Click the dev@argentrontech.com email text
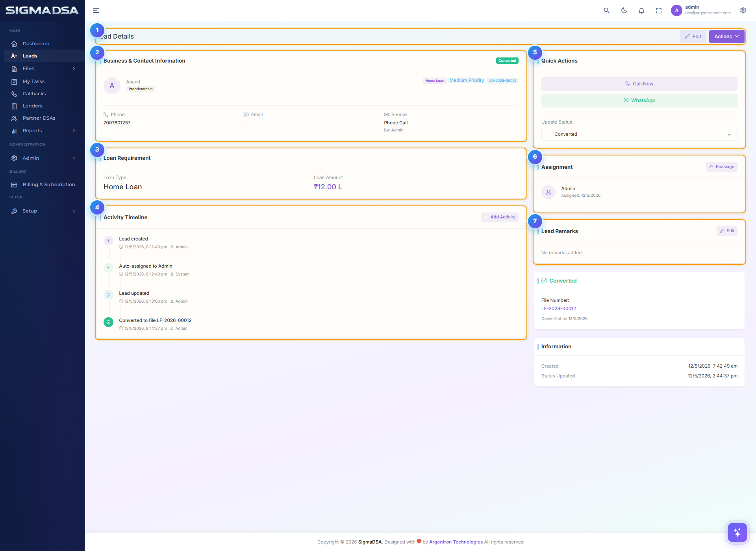The height and width of the screenshot is (551, 756). [x=708, y=13]
